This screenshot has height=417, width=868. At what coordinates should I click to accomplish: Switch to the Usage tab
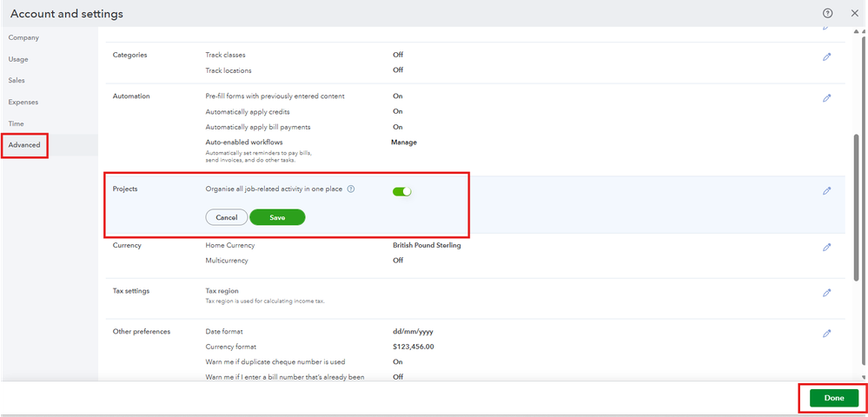18,59
